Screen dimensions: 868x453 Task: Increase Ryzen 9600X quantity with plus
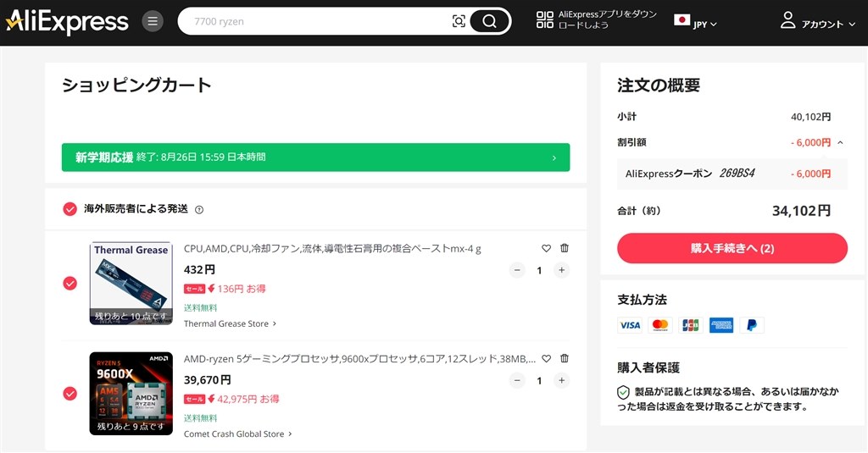click(561, 380)
